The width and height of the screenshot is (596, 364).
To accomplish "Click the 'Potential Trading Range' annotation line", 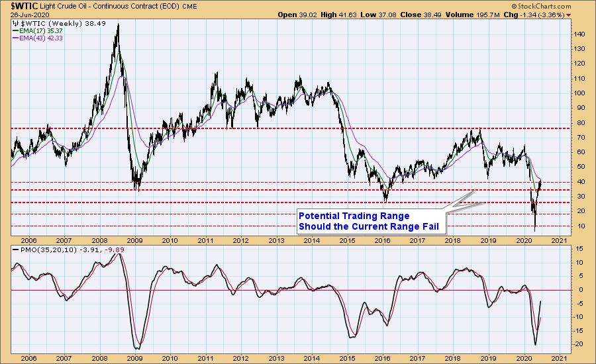I will click(354, 216).
